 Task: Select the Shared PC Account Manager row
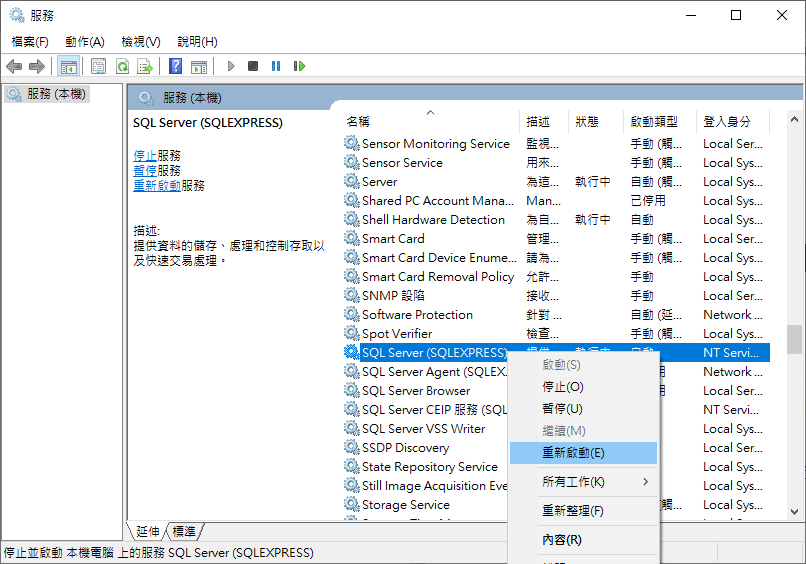click(556, 201)
